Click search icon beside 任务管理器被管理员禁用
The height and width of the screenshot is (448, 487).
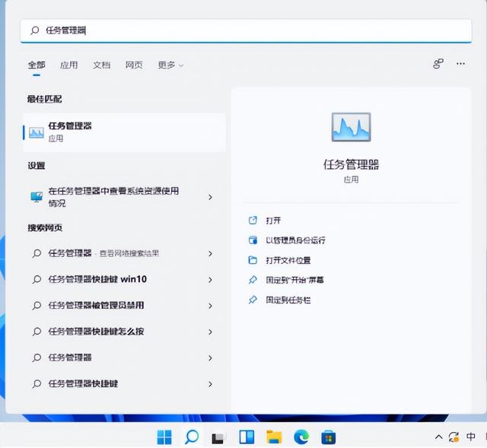tap(37, 306)
